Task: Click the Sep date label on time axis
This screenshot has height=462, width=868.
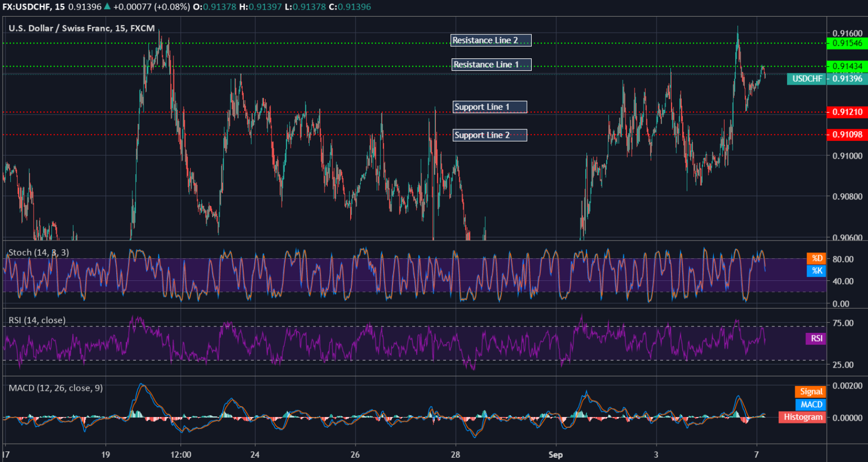Action: tap(555, 454)
